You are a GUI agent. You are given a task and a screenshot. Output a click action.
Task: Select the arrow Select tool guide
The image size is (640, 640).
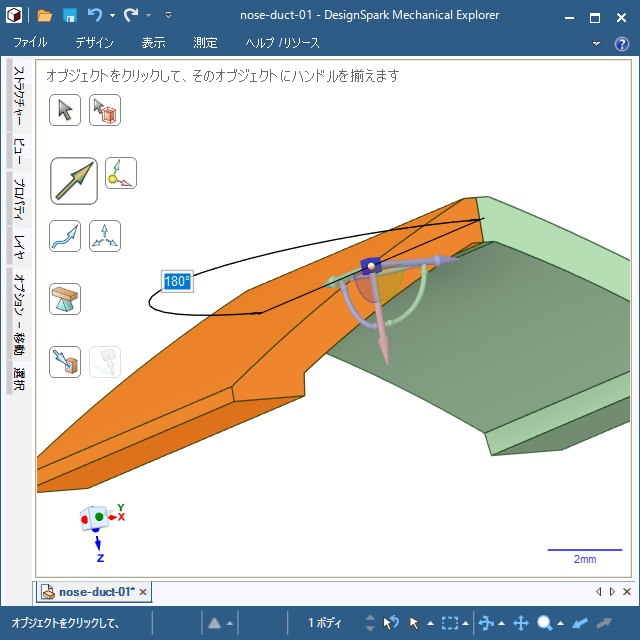pyautogui.click(x=65, y=110)
